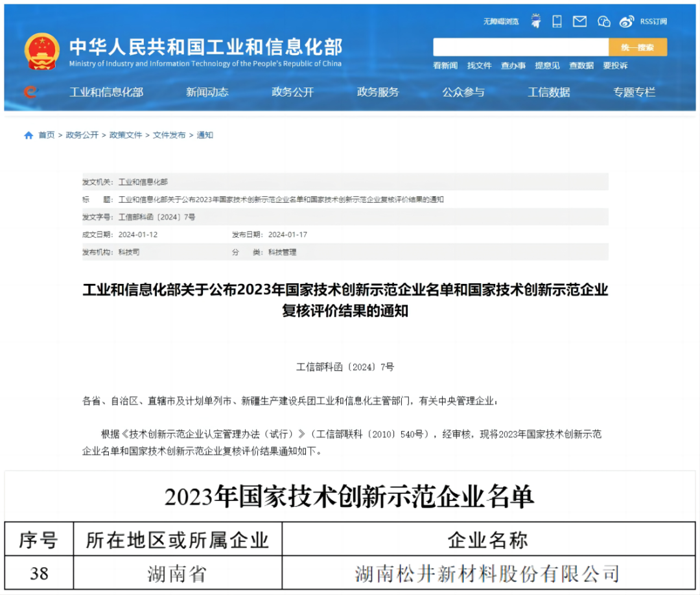
Task: Click 分类 value 科技管理
Action: click(282, 252)
